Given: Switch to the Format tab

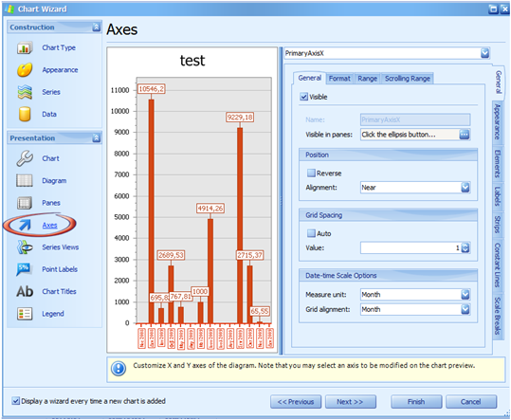Looking at the screenshot, I should click(x=339, y=79).
